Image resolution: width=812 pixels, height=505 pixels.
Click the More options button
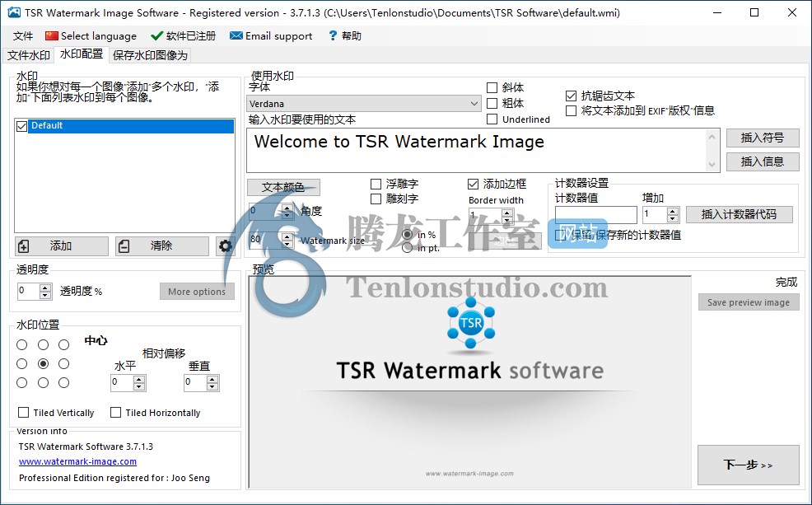[x=197, y=292]
